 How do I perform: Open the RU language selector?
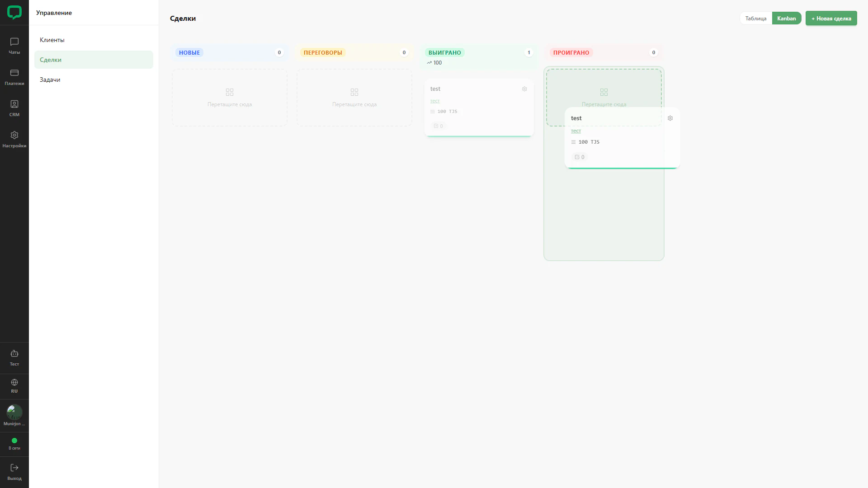(x=14, y=386)
